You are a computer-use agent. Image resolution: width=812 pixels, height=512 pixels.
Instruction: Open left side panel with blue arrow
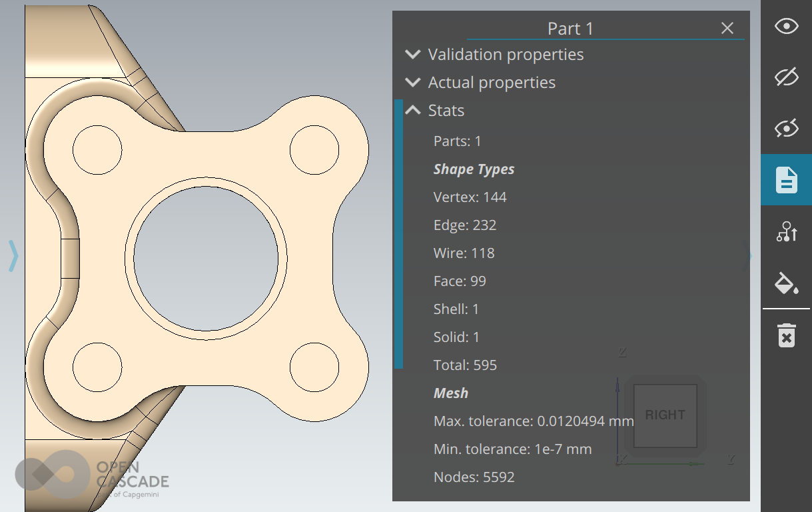tap(13, 256)
